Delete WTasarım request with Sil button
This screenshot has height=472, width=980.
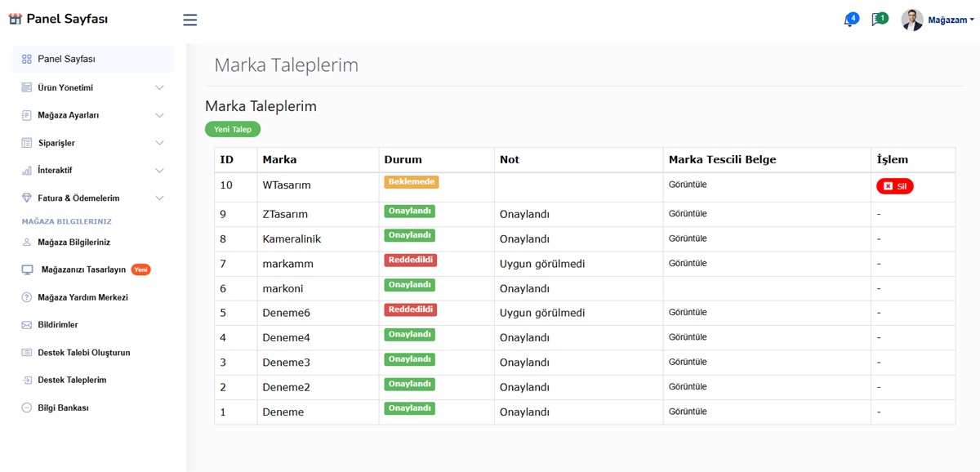pos(894,186)
